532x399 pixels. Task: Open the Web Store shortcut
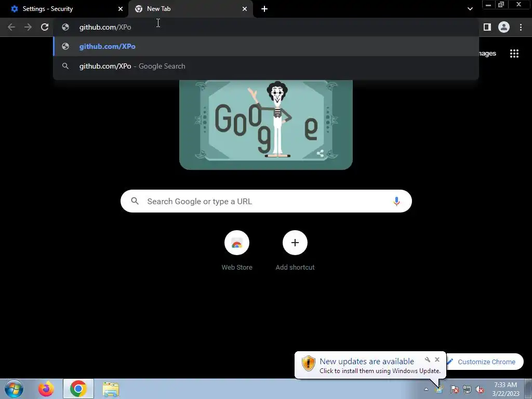pyautogui.click(x=237, y=251)
